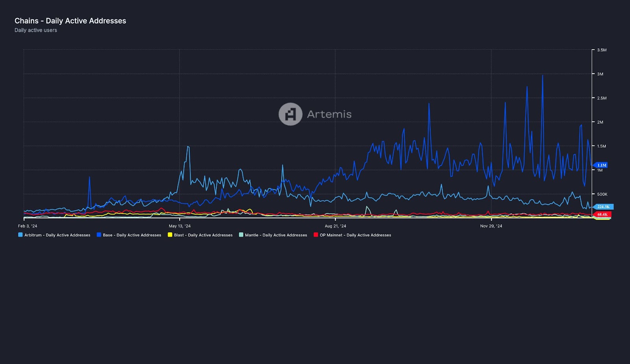Click the 224.3K Arbitrum value tag

click(603, 207)
